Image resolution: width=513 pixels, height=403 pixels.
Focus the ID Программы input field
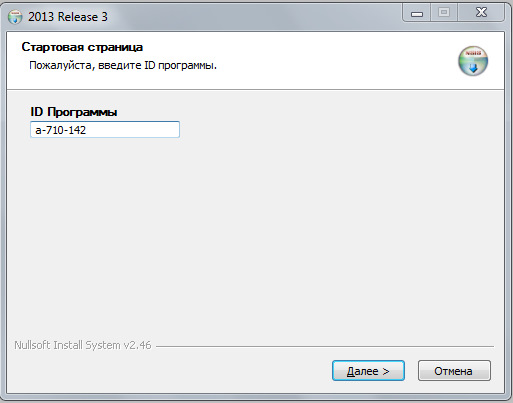pos(105,130)
